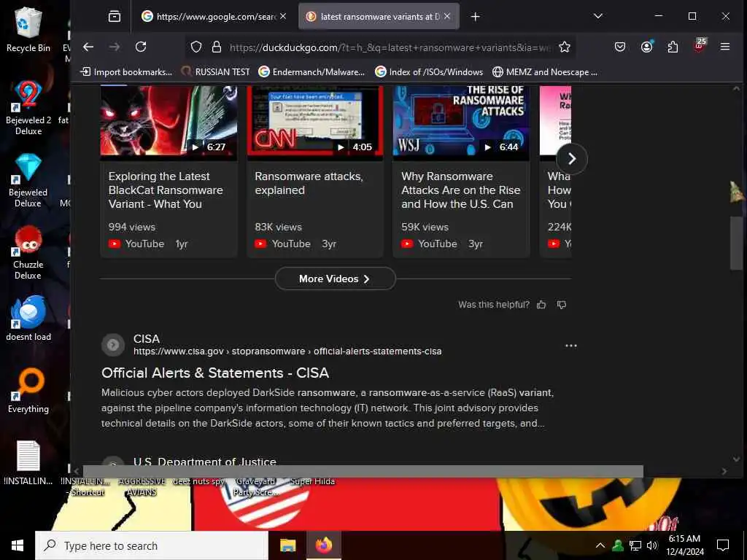Open U.S. Department of Justice result

pyautogui.click(x=205, y=461)
